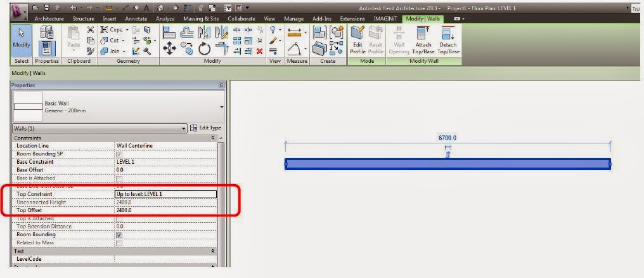Toggle the Room Bounding checkbox

tap(119, 235)
